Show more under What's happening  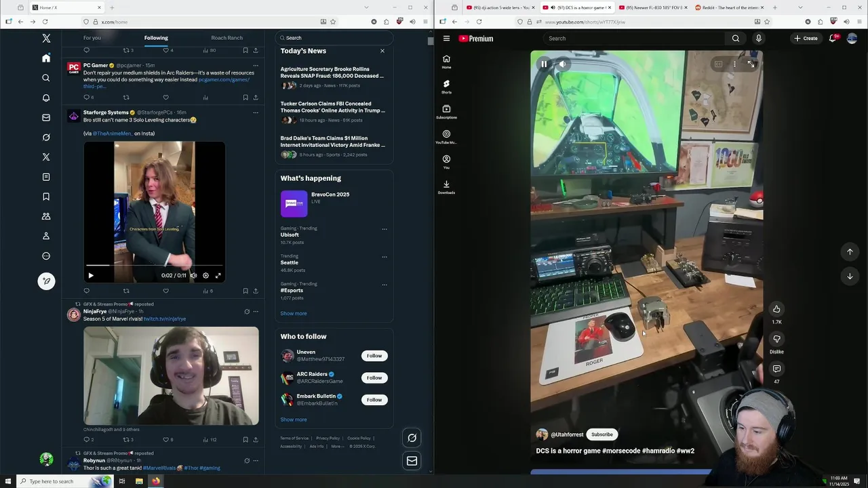click(294, 314)
